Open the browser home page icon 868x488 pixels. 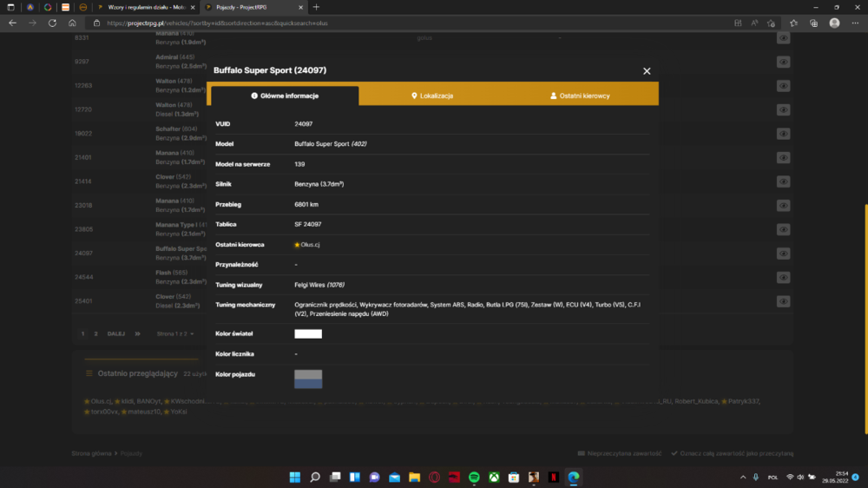(72, 23)
